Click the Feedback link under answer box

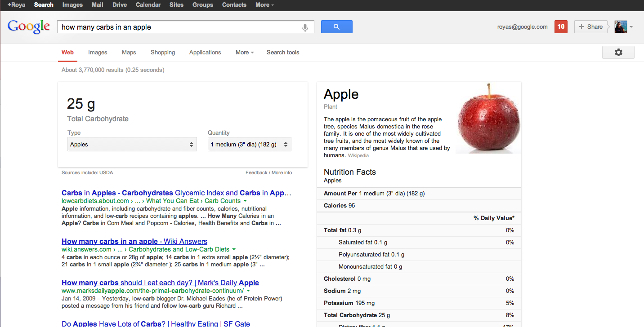pyautogui.click(x=256, y=173)
